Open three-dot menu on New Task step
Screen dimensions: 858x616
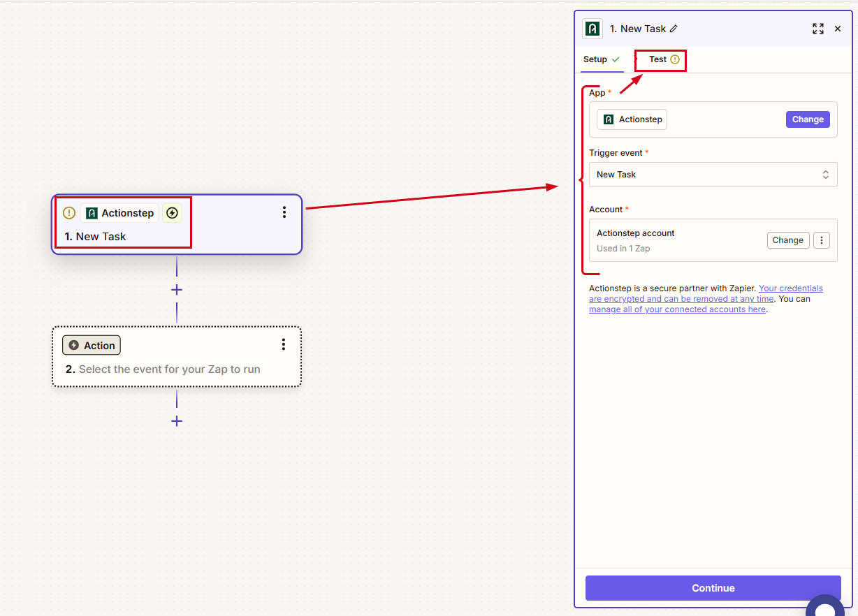284,212
